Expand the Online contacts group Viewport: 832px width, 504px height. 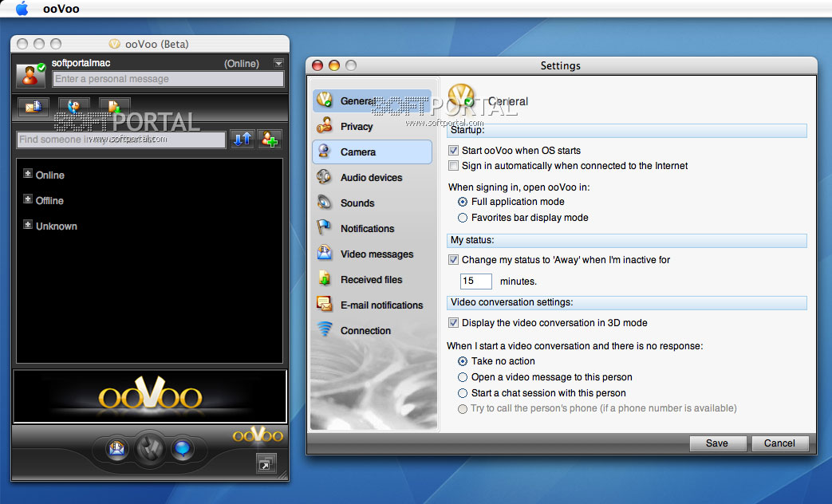coord(28,174)
